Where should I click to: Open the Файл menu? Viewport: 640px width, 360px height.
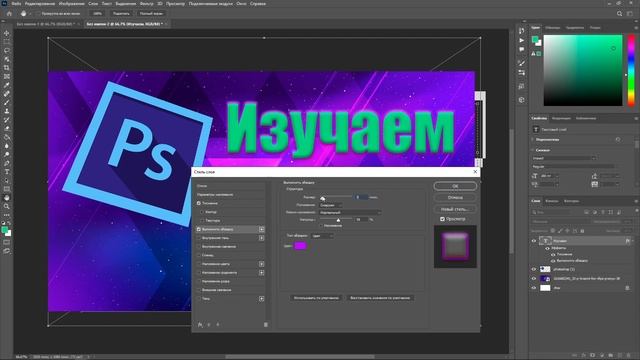pos(16,4)
